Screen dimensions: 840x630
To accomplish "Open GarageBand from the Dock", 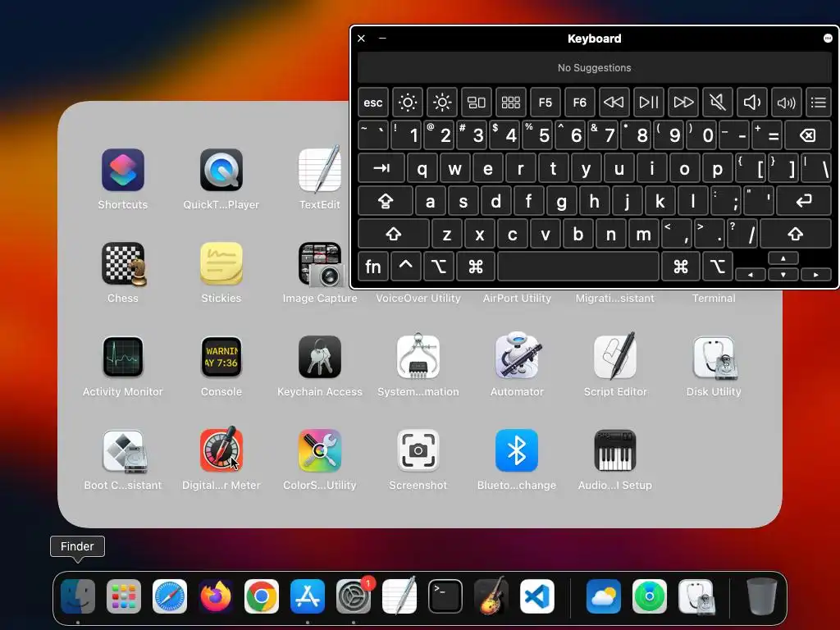I will (491, 596).
